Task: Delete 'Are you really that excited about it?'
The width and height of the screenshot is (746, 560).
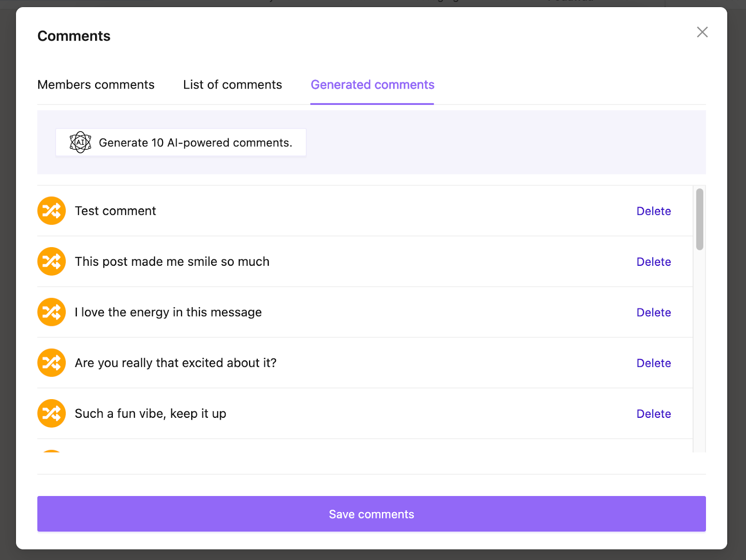Action: [x=654, y=363]
